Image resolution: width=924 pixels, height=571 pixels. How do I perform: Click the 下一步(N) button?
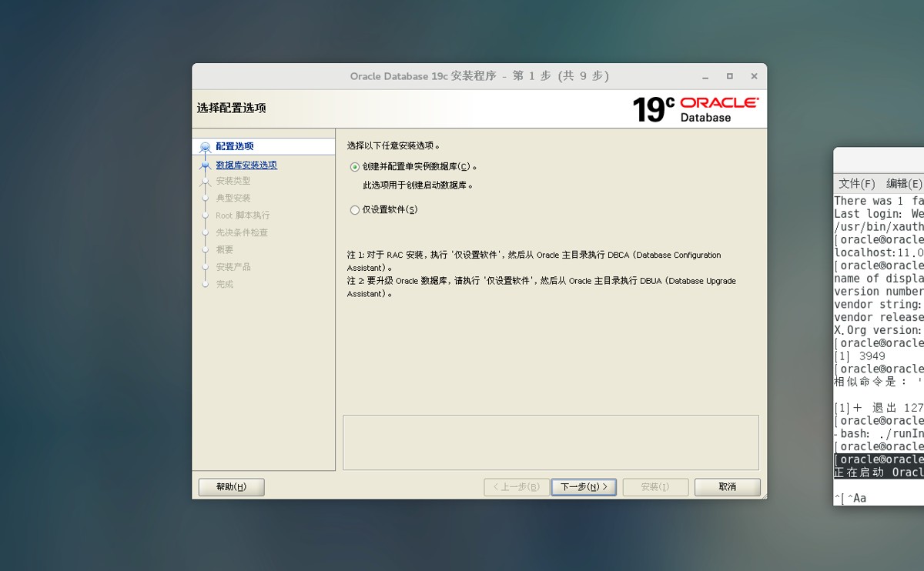pyautogui.click(x=584, y=487)
